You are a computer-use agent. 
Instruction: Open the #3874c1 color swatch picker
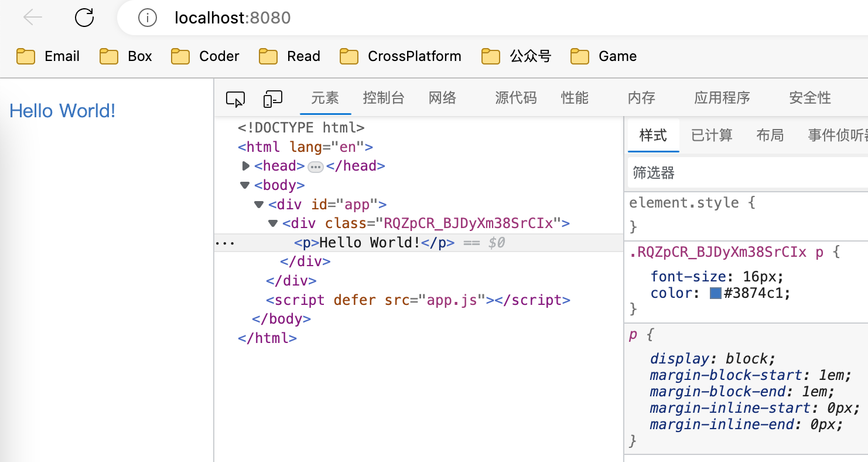(715, 293)
